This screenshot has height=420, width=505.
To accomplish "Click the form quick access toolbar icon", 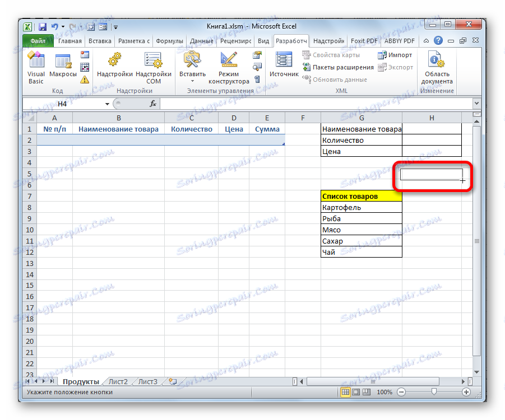I will pyautogui.click(x=103, y=27).
